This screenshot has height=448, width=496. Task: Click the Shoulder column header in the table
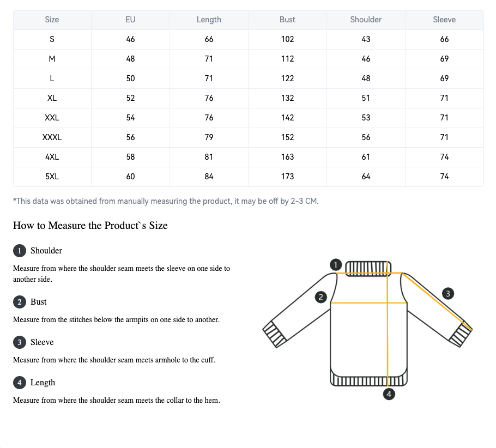coord(366,20)
